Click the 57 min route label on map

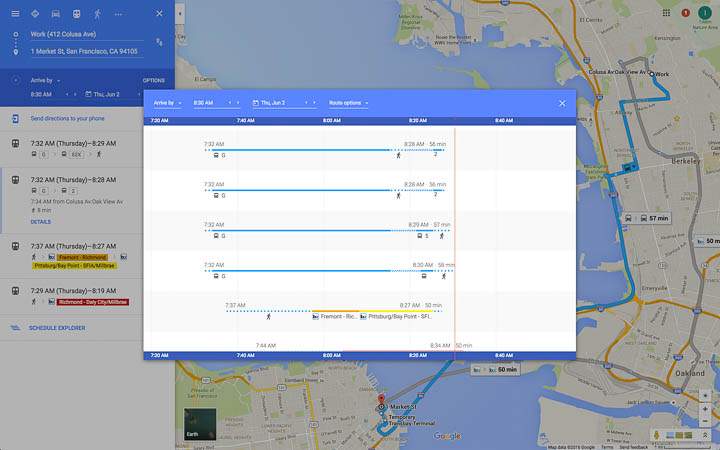[x=647, y=218]
